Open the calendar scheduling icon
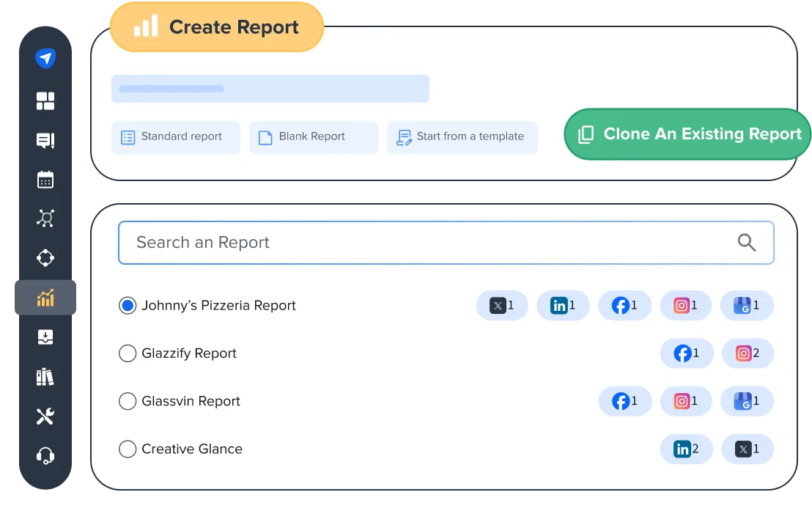The height and width of the screenshot is (514, 812). pos(45,180)
